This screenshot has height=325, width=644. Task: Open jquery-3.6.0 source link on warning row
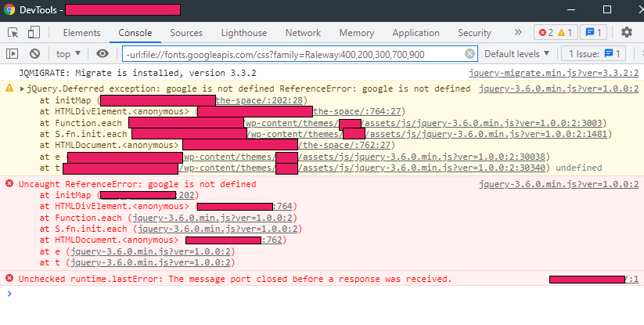coord(559,88)
